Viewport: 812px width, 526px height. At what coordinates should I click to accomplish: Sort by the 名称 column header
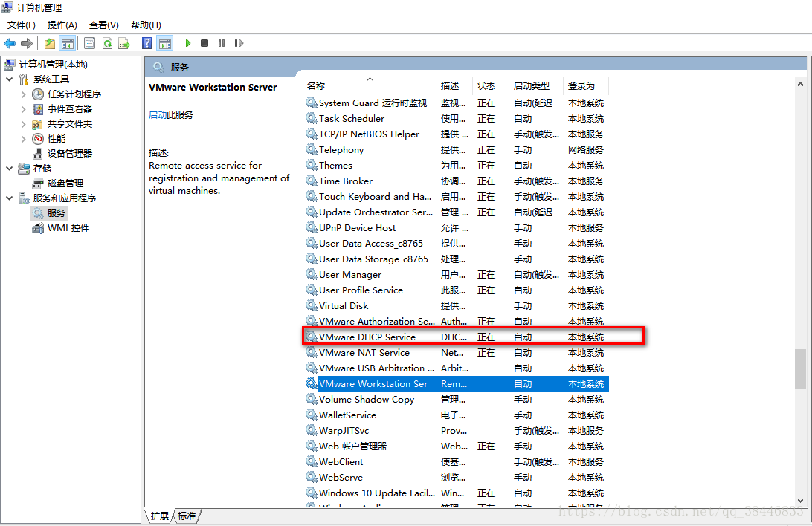click(x=370, y=86)
